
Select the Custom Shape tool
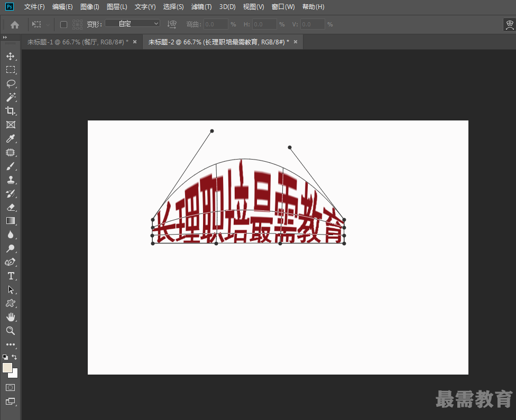[11, 303]
